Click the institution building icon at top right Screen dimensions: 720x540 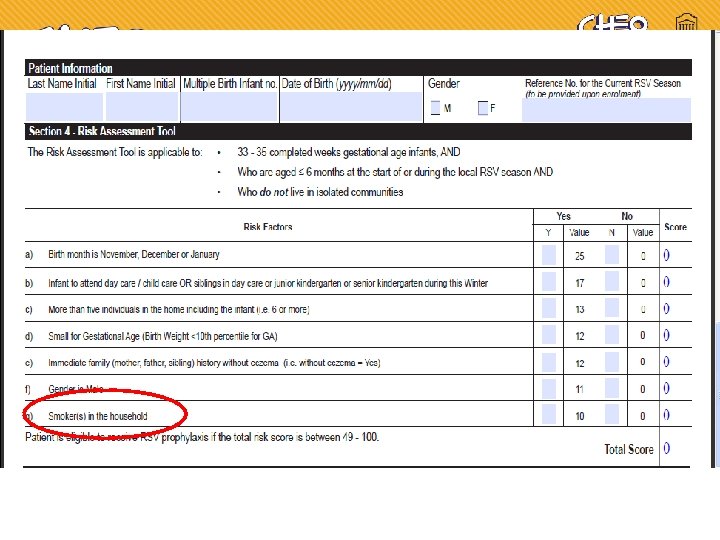686,22
